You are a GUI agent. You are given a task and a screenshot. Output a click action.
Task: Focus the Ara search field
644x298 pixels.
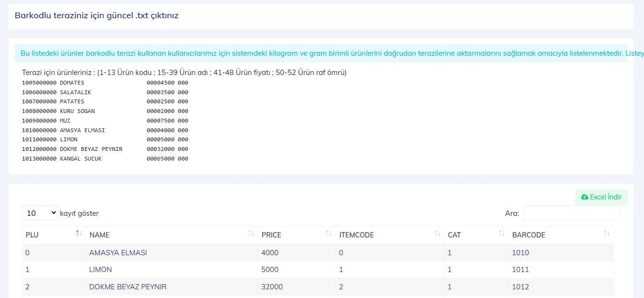(571, 213)
